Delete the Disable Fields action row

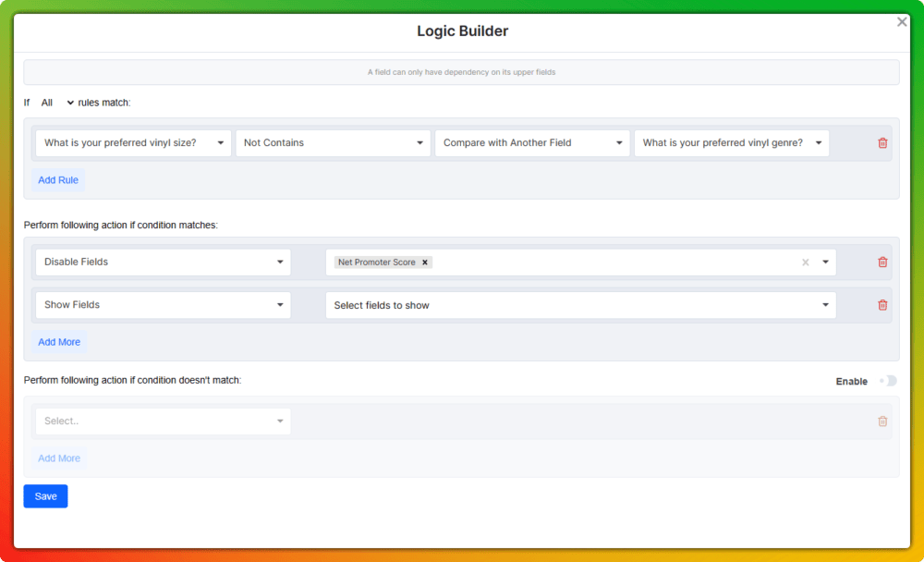pos(882,263)
